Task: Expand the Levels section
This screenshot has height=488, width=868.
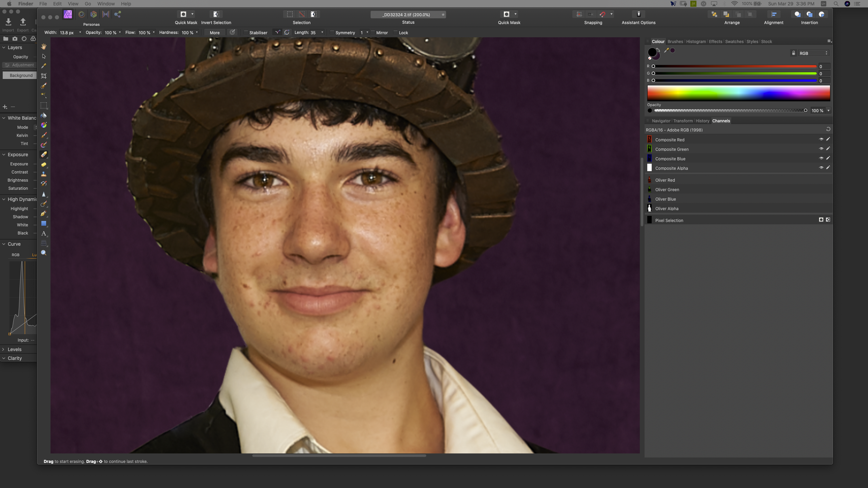Action: click(x=4, y=349)
